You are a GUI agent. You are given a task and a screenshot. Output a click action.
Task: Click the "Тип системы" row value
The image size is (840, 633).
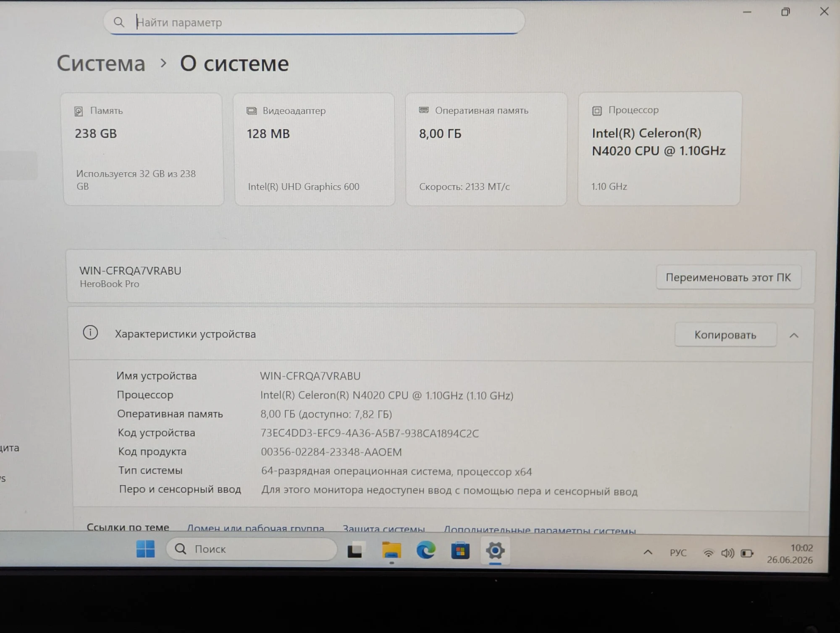point(396,472)
